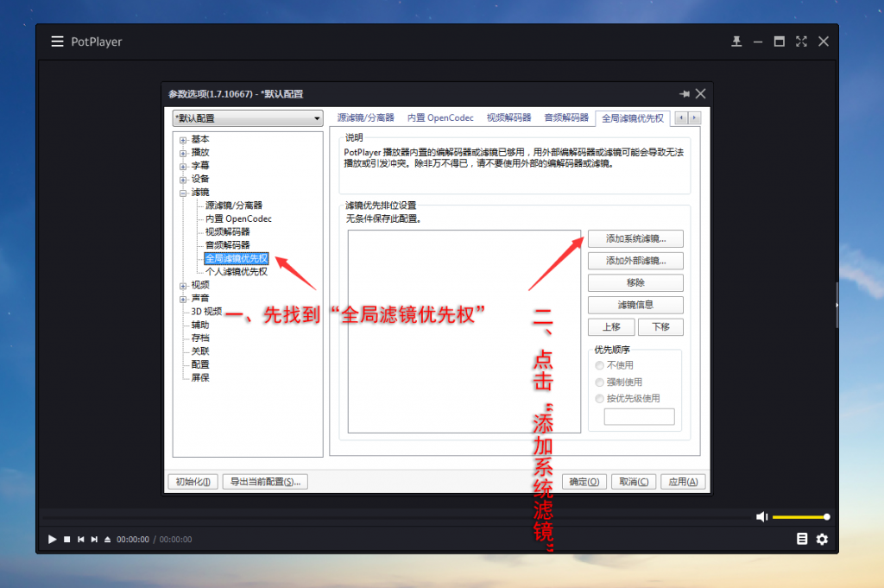Viewport: 884px width, 588px height.
Task: Pin the preferences dialog
Action: [x=685, y=93]
